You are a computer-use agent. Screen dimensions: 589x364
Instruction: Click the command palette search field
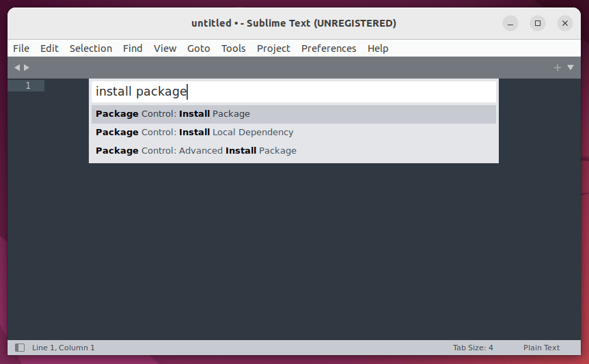coord(294,92)
